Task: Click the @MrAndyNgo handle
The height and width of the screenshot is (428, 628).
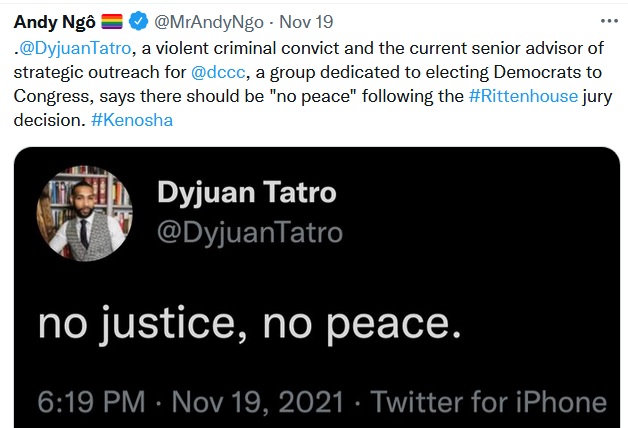Action: [209, 22]
